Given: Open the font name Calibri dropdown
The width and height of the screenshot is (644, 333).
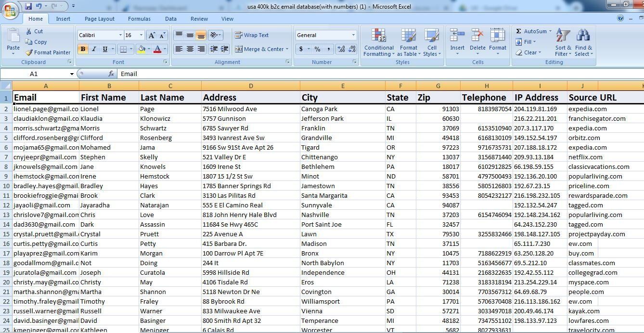Looking at the screenshot, I should [x=120, y=35].
